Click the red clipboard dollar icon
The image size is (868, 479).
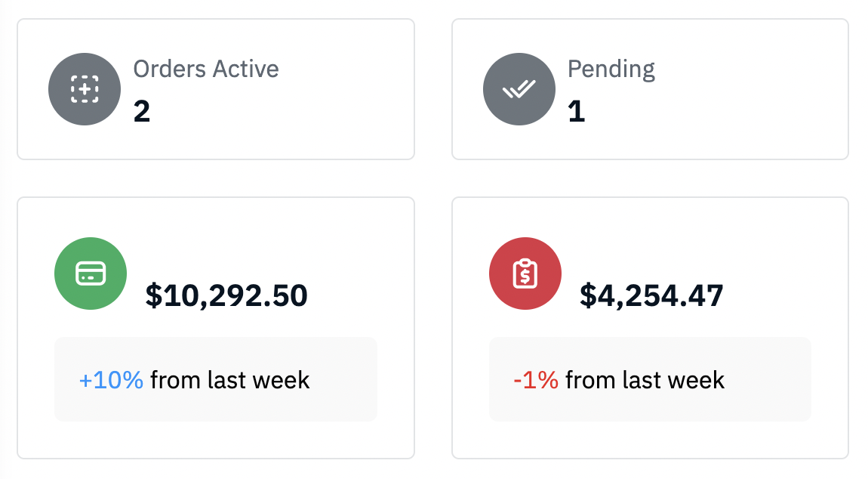(525, 273)
